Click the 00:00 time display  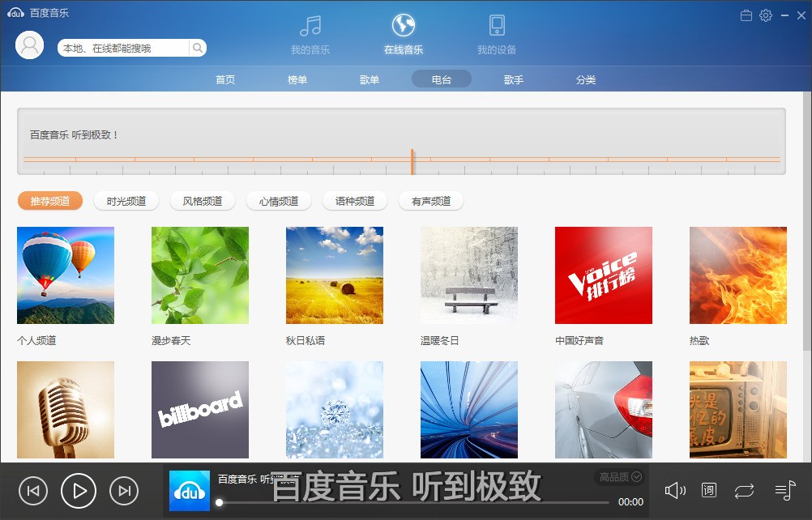(630, 502)
